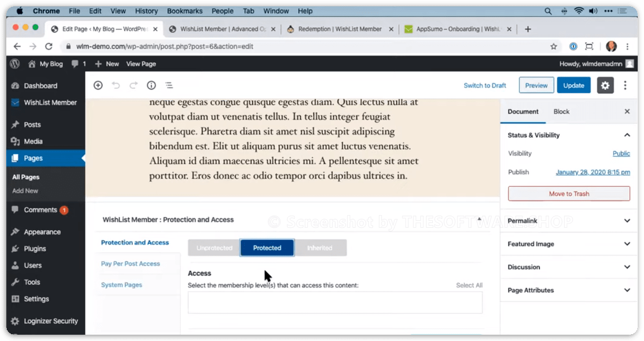The height and width of the screenshot is (341, 644).
Task: Select the Protected option
Action: click(267, 248)
